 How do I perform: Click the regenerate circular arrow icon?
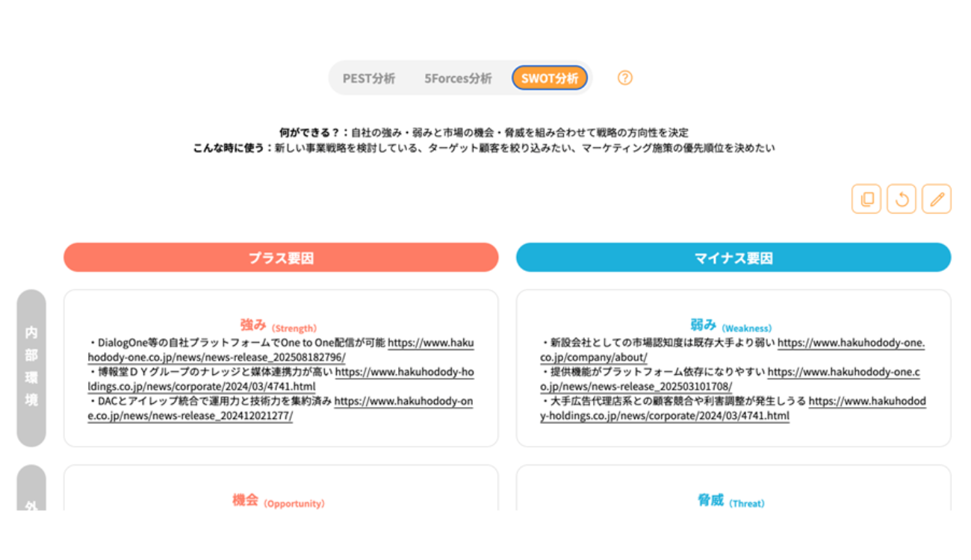902,199
